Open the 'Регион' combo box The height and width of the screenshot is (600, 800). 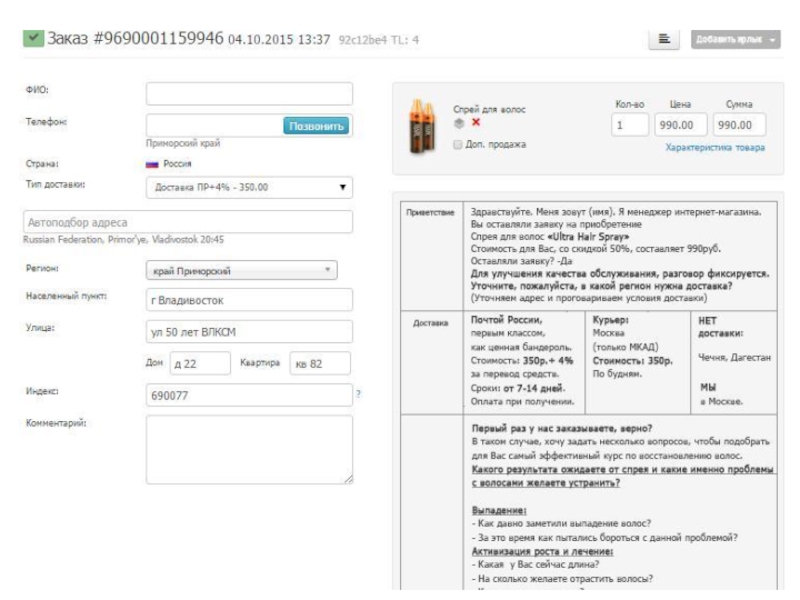coord(241,270)
